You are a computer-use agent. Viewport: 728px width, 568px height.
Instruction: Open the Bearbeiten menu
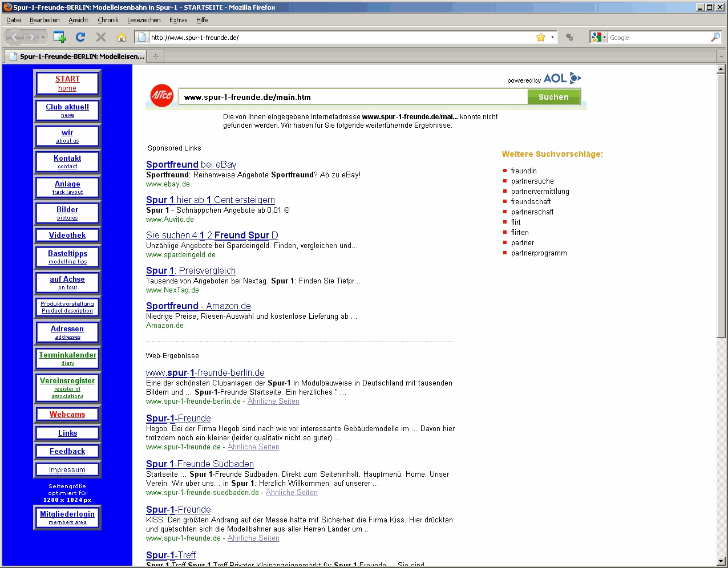point(45,20)
